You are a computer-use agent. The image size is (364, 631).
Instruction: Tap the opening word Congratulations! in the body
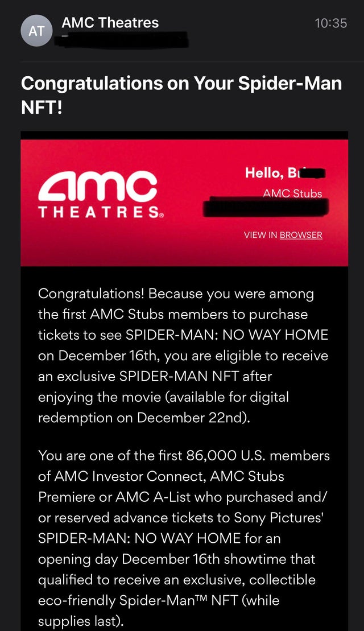pos(92,294)
